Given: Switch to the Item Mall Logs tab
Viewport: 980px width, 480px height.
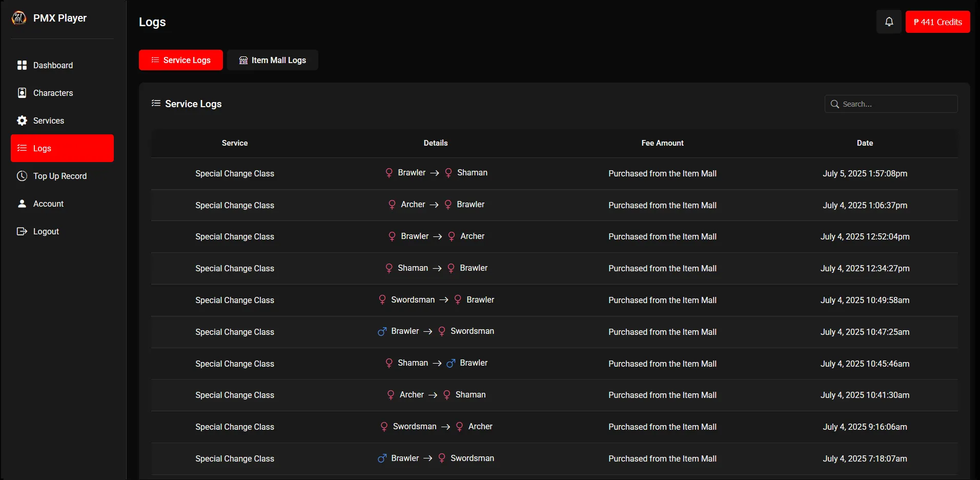Looking at the screenshot, I should pos(272,60).
